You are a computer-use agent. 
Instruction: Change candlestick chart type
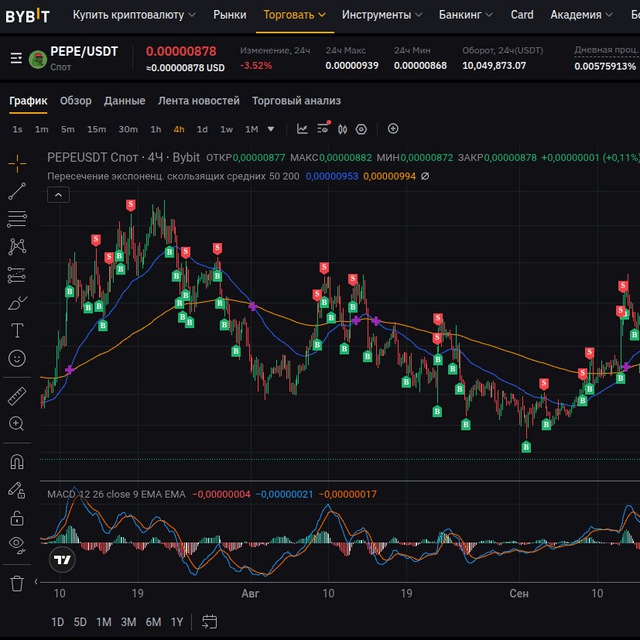click(x=342, y=129)
